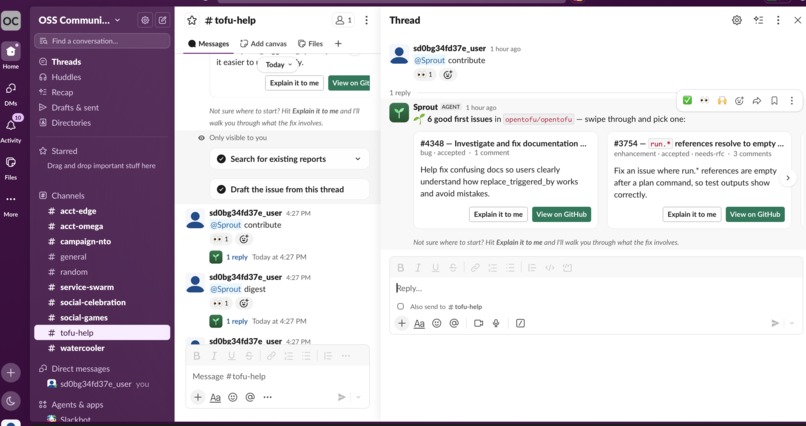
Task: Toggle formatting toolbar Aa in thread composer
Action: [x=419, y=323]
